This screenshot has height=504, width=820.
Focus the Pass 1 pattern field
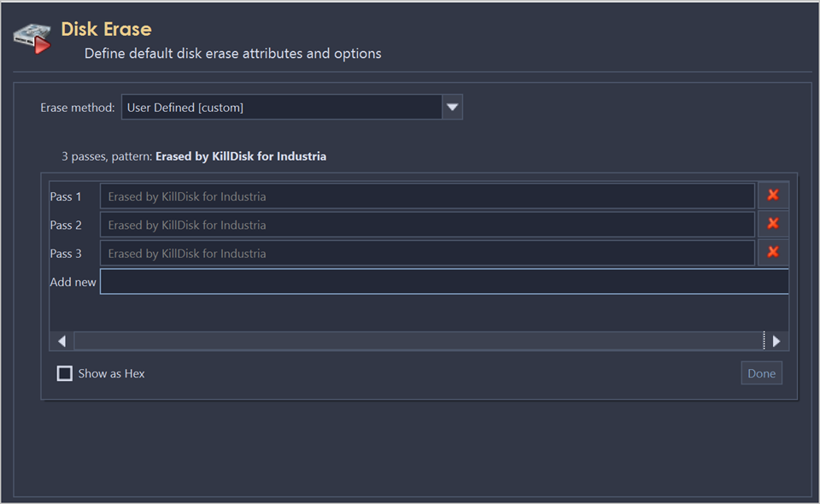pos(427,196)
